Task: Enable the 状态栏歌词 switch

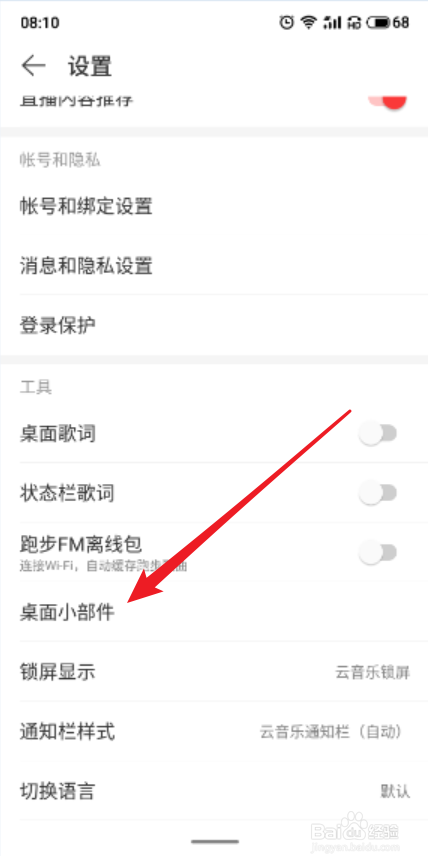Action: tap(378, 493)
